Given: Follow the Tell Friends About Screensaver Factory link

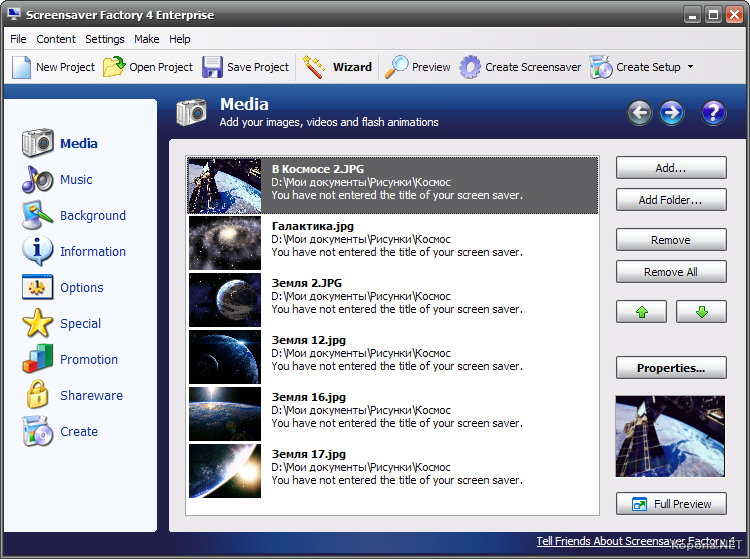Looking at the screenshot, I should click(x=635, y=541).
